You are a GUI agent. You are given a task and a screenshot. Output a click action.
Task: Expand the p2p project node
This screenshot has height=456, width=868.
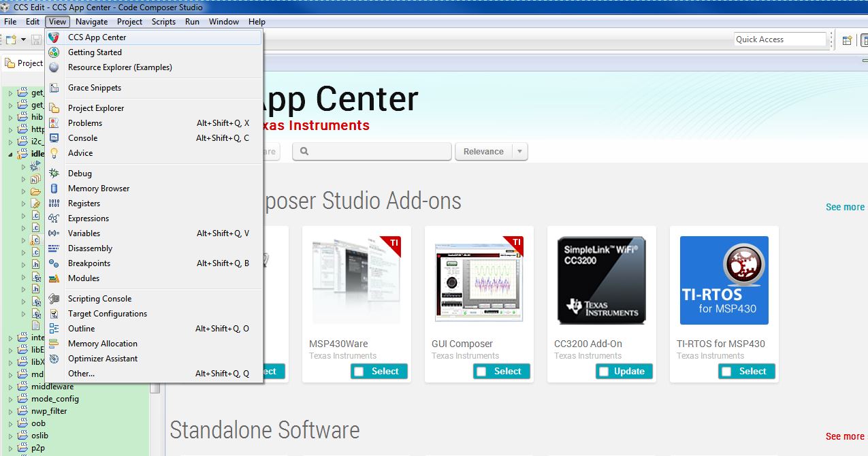[x=10, y=448]
